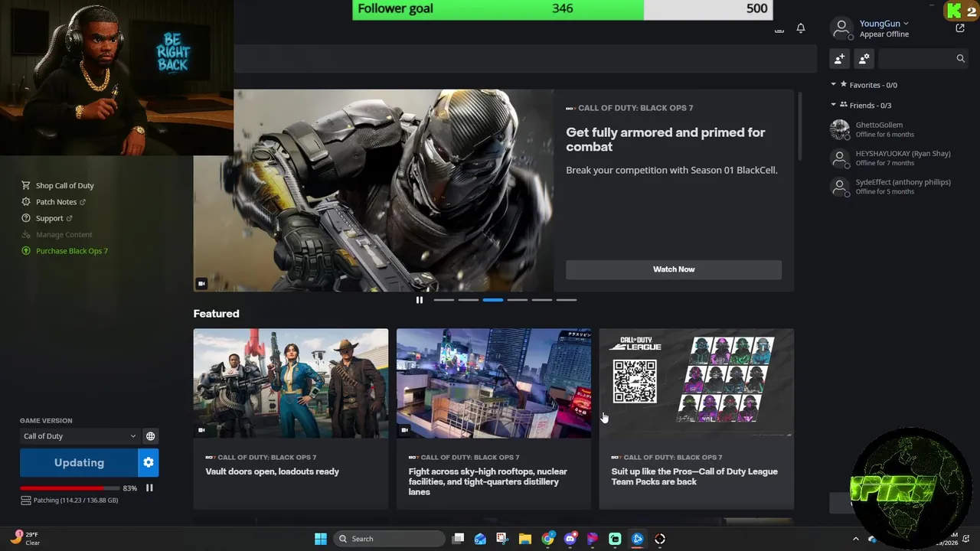Click the Patch Notes gear icon
The height and width of the screenshot is (551, 980).
[x=26, y=202]
